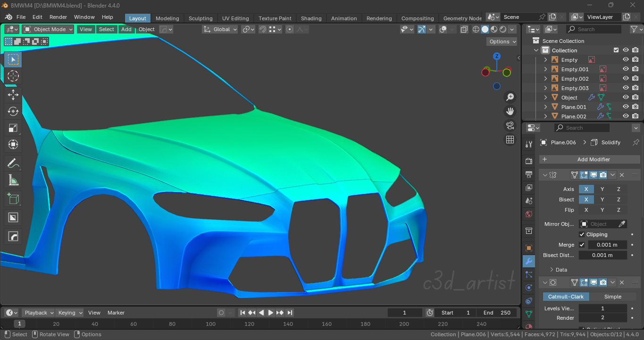Image resolution: width=644 pixels, height=340 pixels.
Task: Expand the Empty.001 outliner item
Action: [x=546, y=69]
